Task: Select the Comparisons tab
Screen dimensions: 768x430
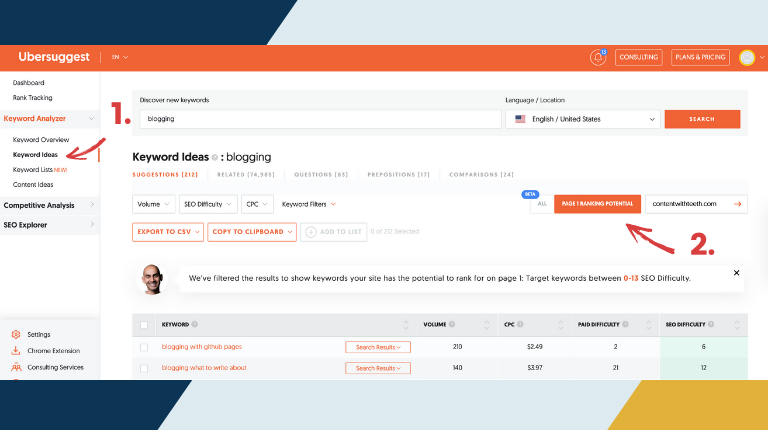Action: point(481,174)
